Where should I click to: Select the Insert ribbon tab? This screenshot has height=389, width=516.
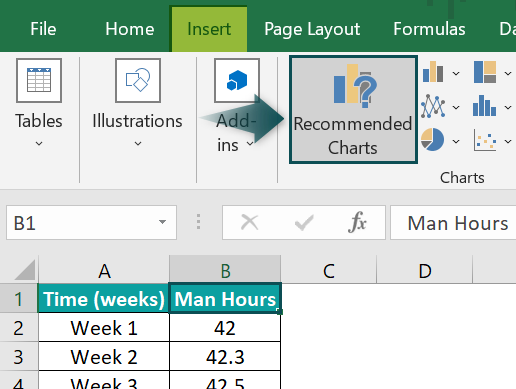(209, 29)
